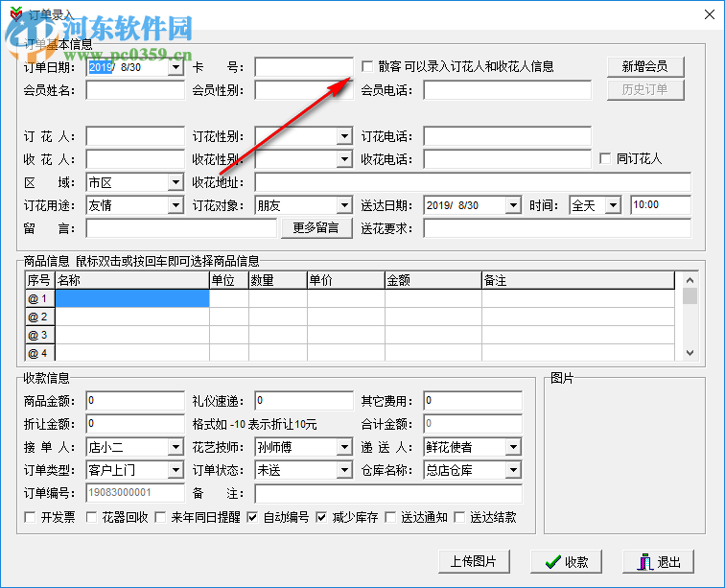Open the 订花用途 dropdown showing 友情

click(x=175, y=205)
